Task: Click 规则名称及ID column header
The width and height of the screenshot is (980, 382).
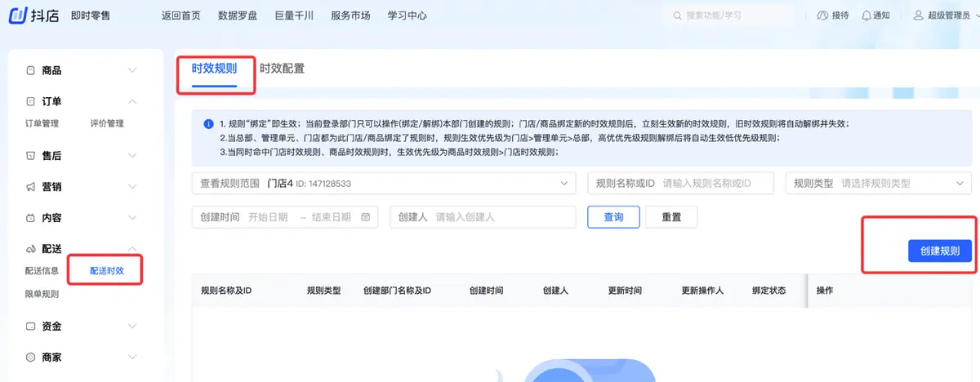Action: coord(226,291)
